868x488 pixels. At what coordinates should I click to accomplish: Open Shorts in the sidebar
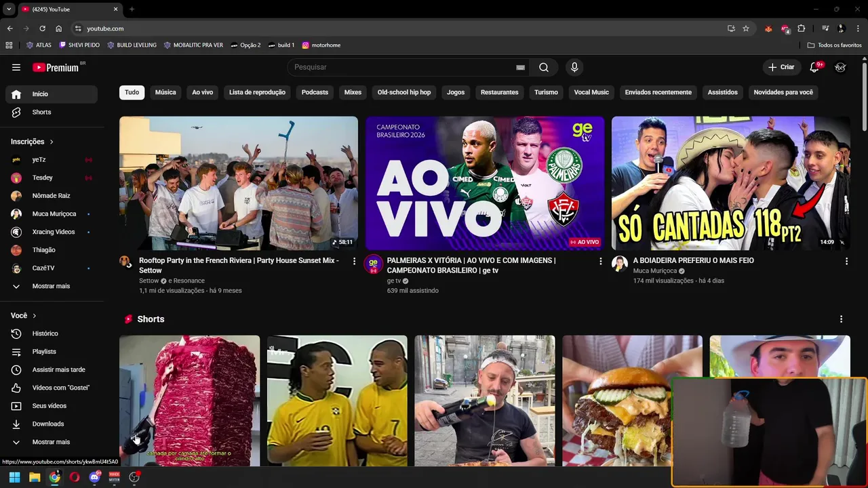pos(52,113)
